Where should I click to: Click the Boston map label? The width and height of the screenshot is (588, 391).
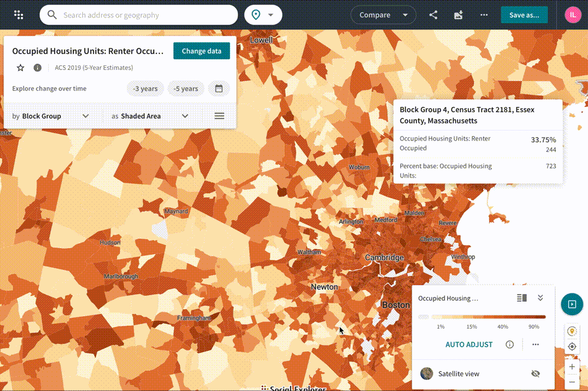pyautogui.click(x=396, y=305)
